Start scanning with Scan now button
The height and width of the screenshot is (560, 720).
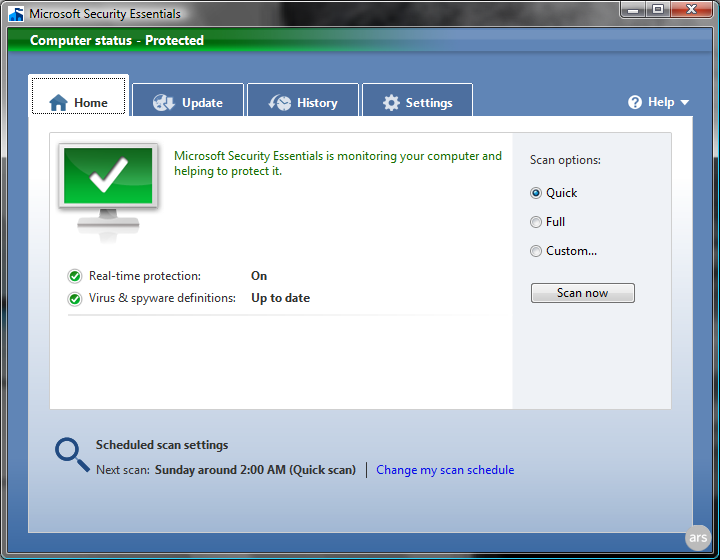pyautogui.click(x=583, y=293)
